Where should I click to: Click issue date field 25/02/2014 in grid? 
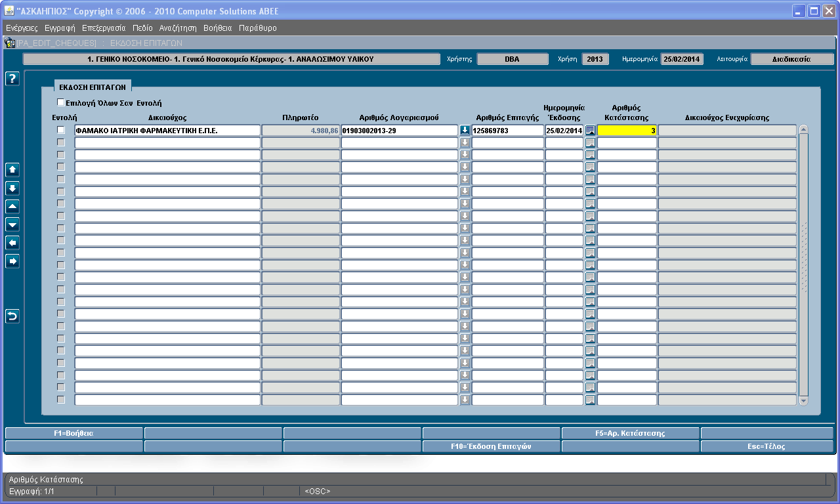[564, 131]
